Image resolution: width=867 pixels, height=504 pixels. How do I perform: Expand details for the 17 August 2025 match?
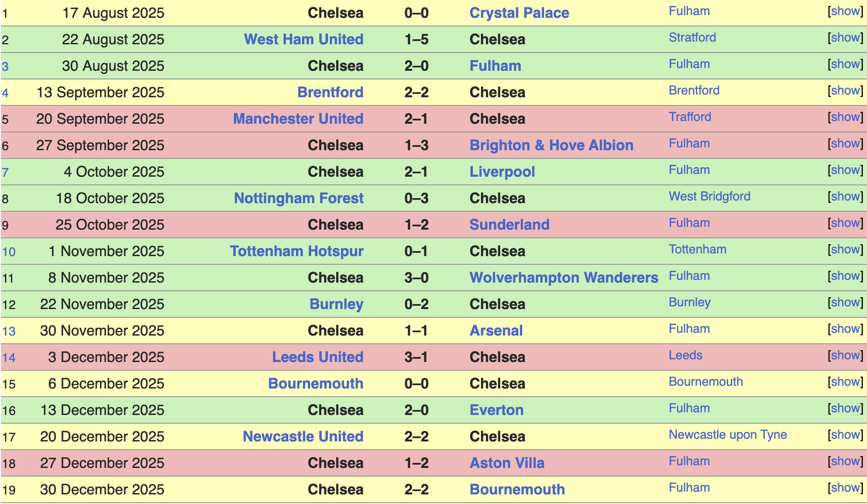(846, 11)
